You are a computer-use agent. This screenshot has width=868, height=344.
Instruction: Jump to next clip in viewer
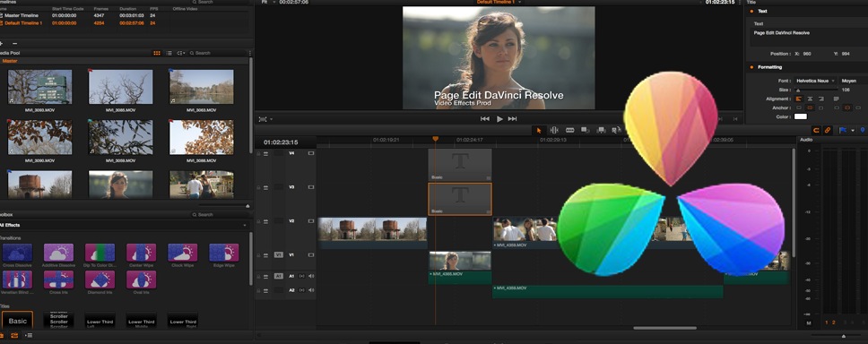tap(513, 119)
